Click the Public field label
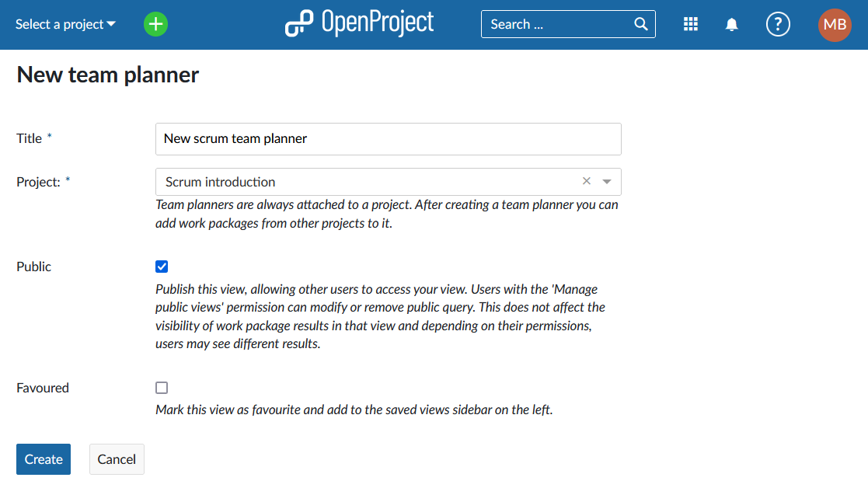868x481 pixels. (34, 267)
